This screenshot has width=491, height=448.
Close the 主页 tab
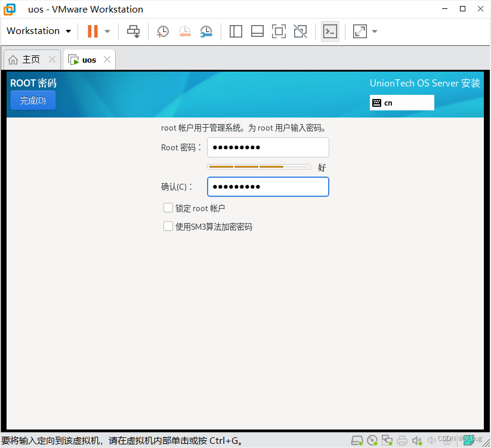point(53,59)
